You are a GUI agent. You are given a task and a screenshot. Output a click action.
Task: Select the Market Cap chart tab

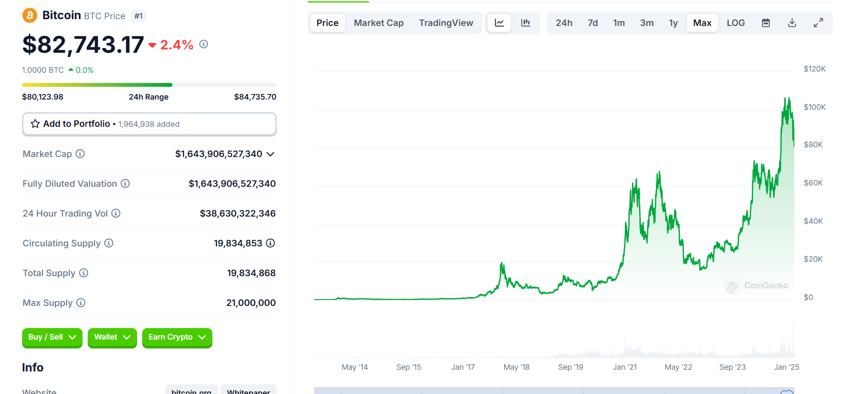[378, 23]
